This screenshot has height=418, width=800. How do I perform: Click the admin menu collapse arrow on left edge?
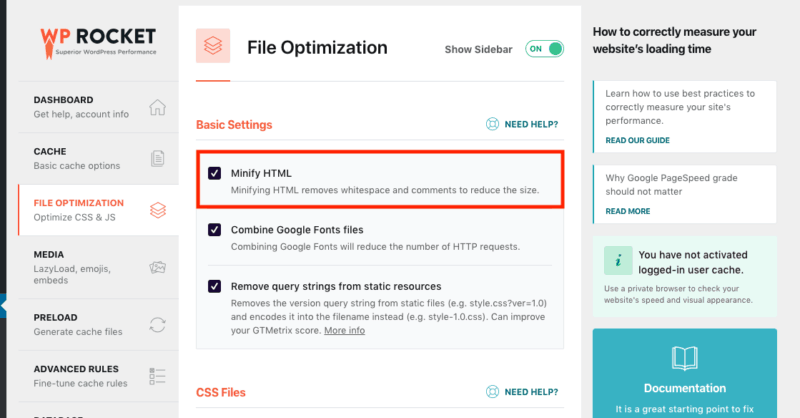(3, 306)
